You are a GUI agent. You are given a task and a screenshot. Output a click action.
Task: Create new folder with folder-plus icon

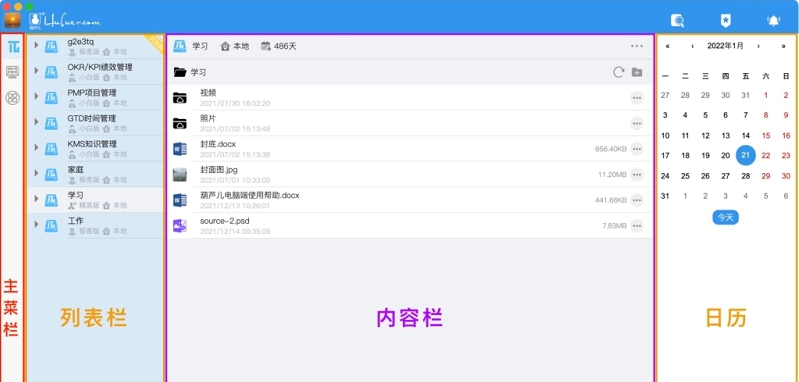[637, 72]
